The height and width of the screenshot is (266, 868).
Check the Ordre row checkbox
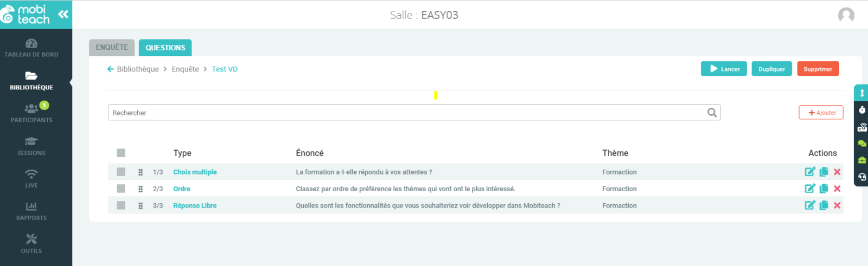click(121, 189)
